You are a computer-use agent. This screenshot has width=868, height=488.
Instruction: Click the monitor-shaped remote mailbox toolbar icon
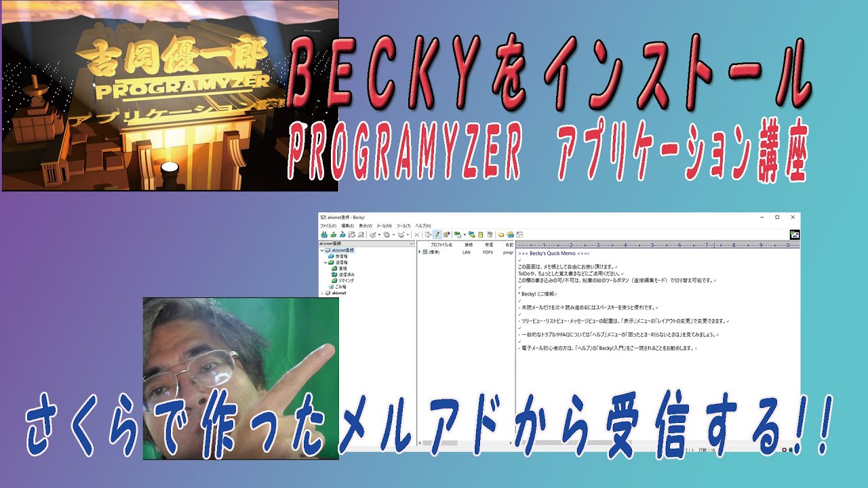(x=360, y=235)
